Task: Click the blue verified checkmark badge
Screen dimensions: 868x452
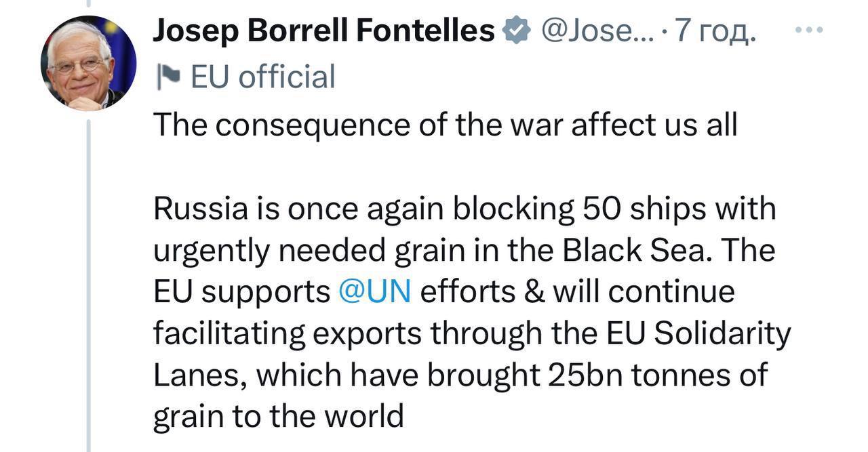Action: click(516, 31)
